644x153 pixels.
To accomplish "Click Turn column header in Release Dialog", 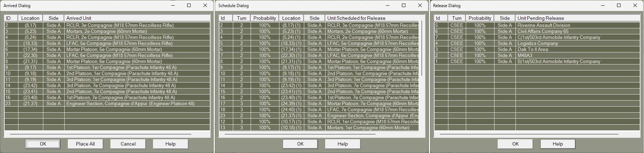I will click(457, 18).
